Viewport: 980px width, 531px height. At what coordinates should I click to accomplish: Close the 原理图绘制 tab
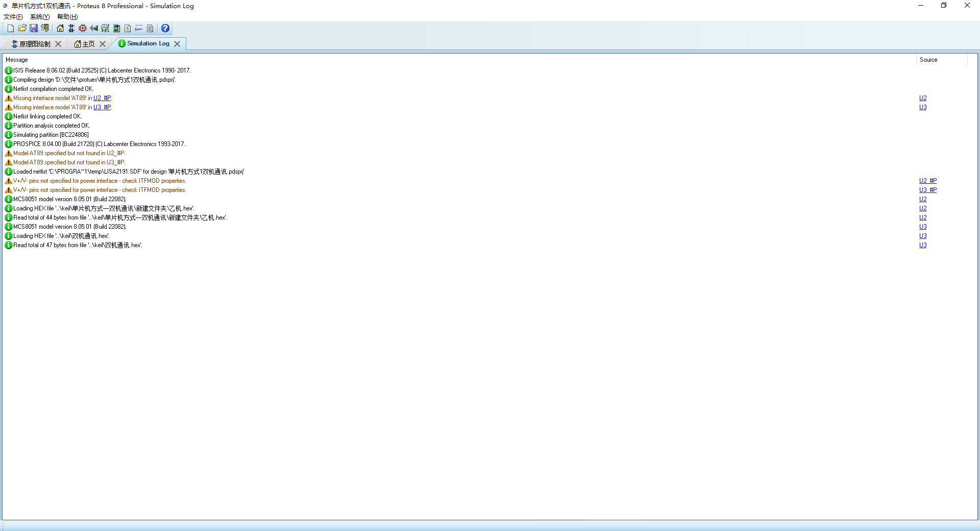[58, 44]
